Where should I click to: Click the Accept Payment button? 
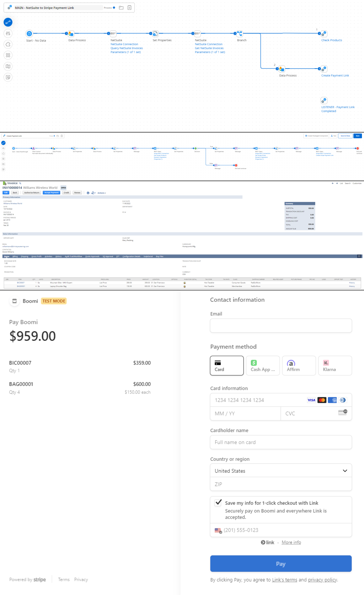point(51,192)
